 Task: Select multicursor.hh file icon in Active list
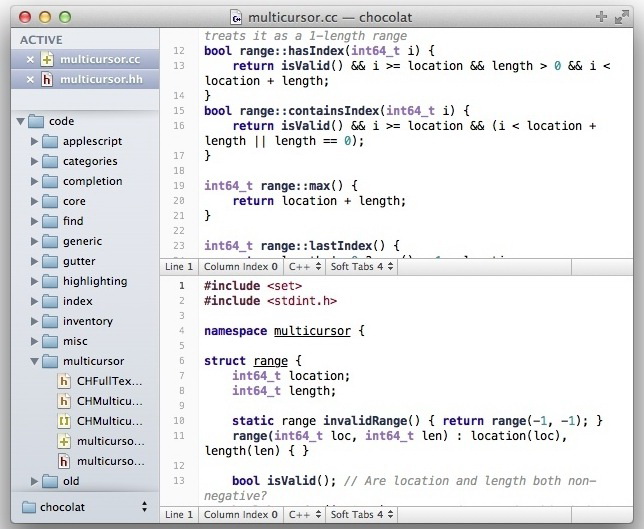pyautogui.click(x=47, y=80)
